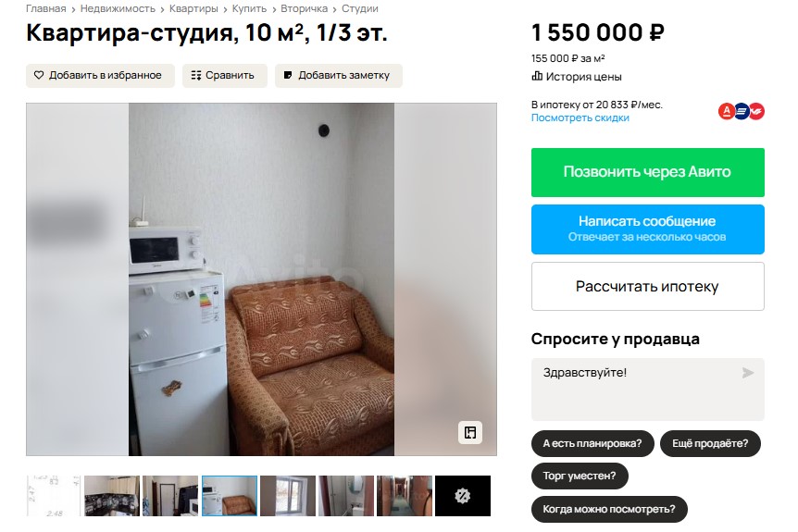Open the floor plan icon on the photo
798x532 pixels.
pos(470,433)
